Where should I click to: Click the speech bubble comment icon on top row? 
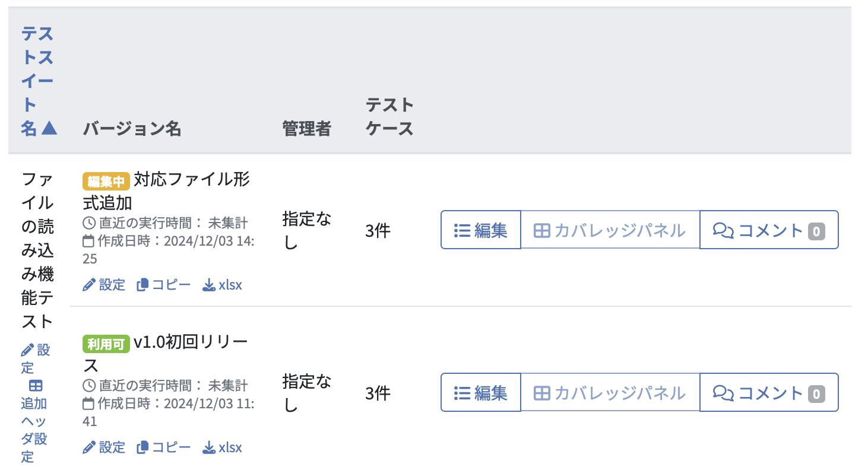pos(724,230)
